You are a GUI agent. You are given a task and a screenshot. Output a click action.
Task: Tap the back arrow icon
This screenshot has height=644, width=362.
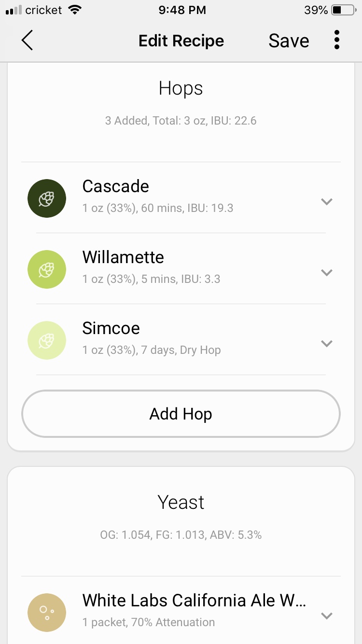tap(28, 40)
